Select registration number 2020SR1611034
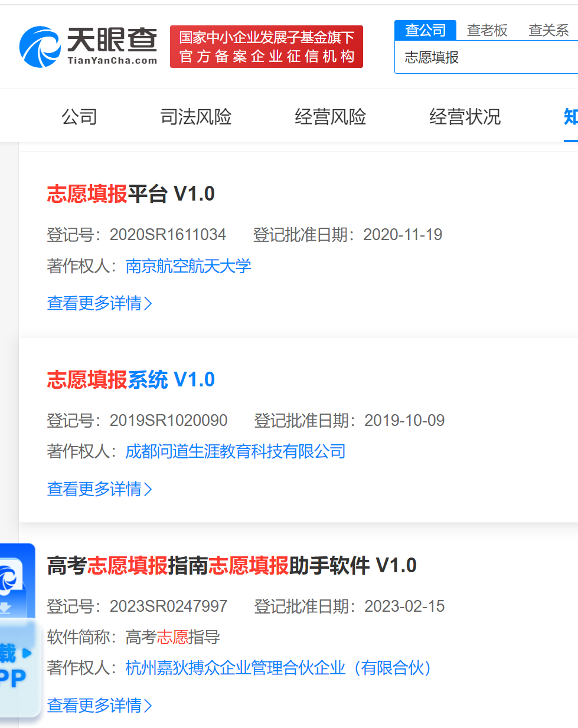The width and height of the screenshot is (578, 728). click(168, 235)
